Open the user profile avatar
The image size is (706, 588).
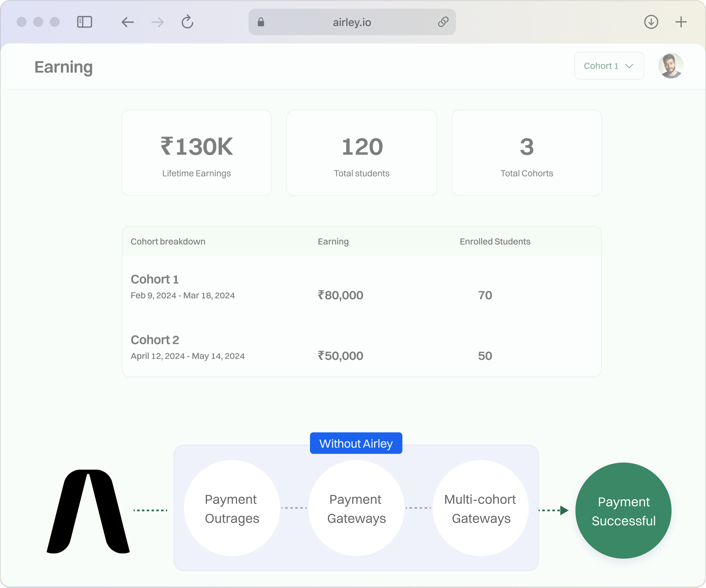pos(671,66)
